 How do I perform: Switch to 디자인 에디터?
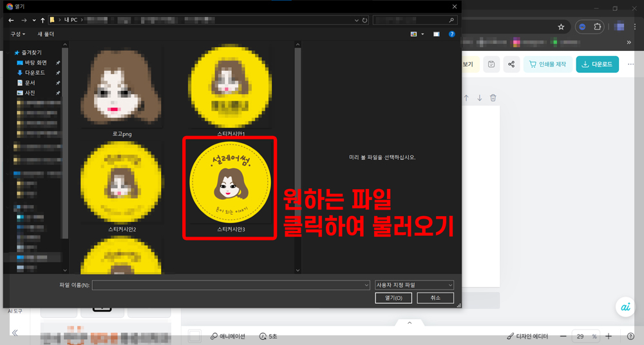pyautogui.click(x=527, y=337)
